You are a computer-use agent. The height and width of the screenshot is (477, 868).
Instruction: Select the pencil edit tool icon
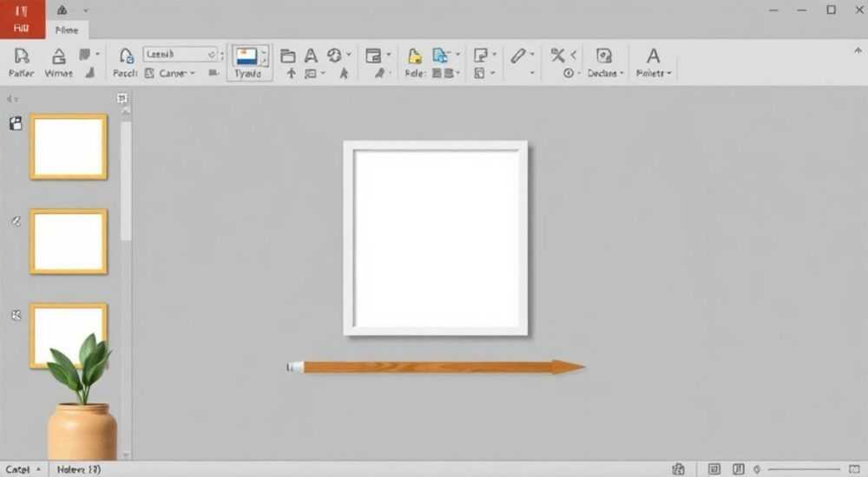[x=518, y=56]
